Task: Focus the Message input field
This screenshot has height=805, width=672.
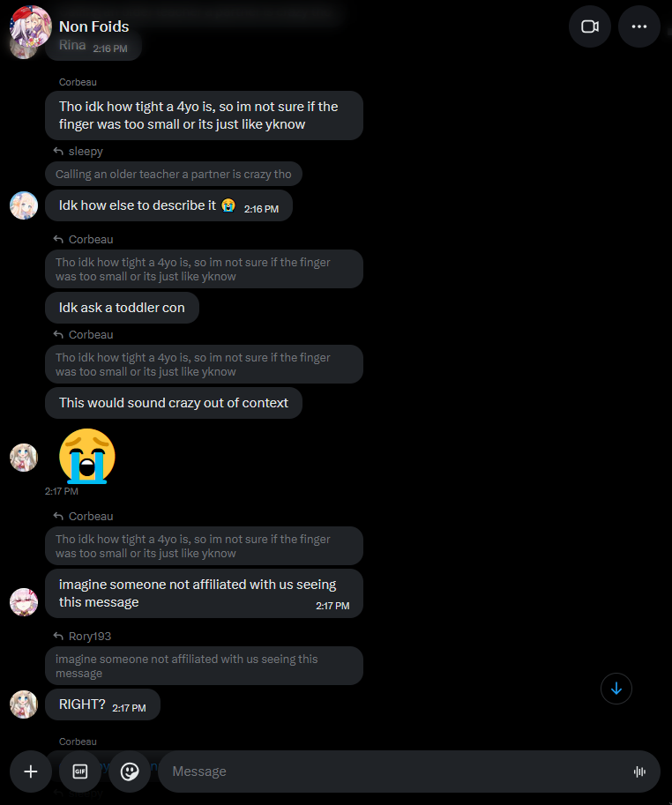Action: click(x=395, y=771)
